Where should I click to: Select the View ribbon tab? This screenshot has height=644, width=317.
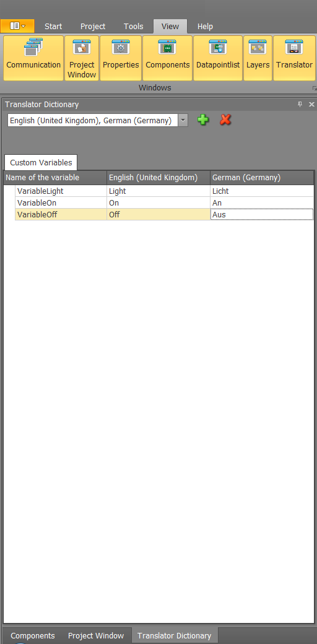(x=170, y=26)
